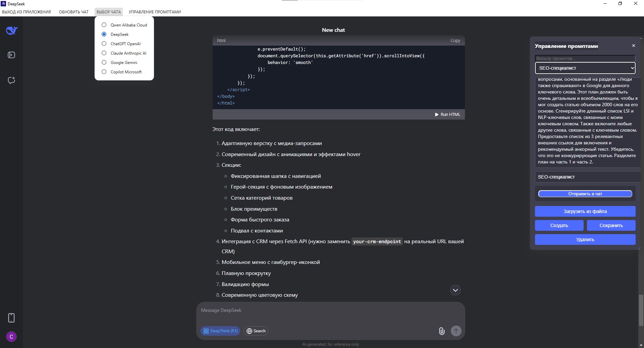This screenshot has height=348, width=644.
Task: Toggle the Search web option
Action: [256, 331]
